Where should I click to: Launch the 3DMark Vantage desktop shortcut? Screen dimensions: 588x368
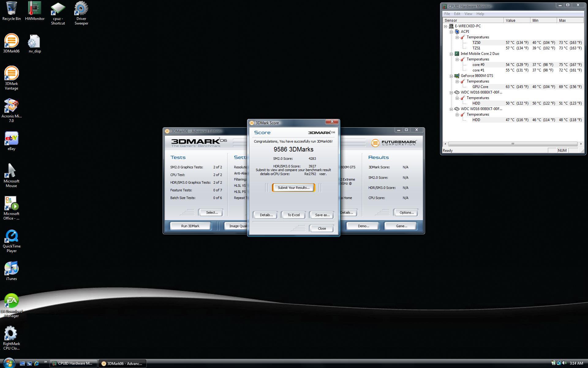pos(11,78)
